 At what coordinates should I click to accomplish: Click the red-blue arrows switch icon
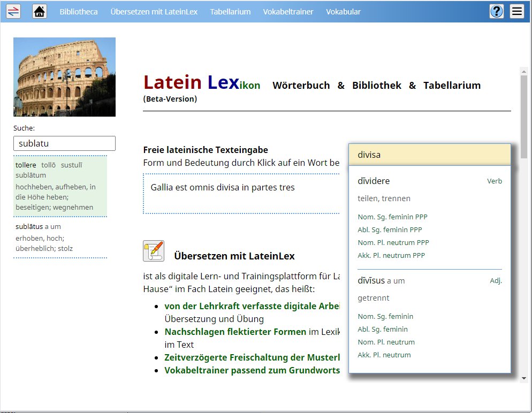pyautogui.click(x=13, y=11)
